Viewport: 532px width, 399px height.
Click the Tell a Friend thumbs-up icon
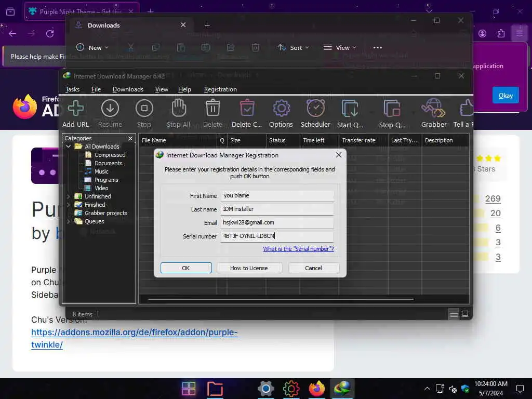pos(467,109)
